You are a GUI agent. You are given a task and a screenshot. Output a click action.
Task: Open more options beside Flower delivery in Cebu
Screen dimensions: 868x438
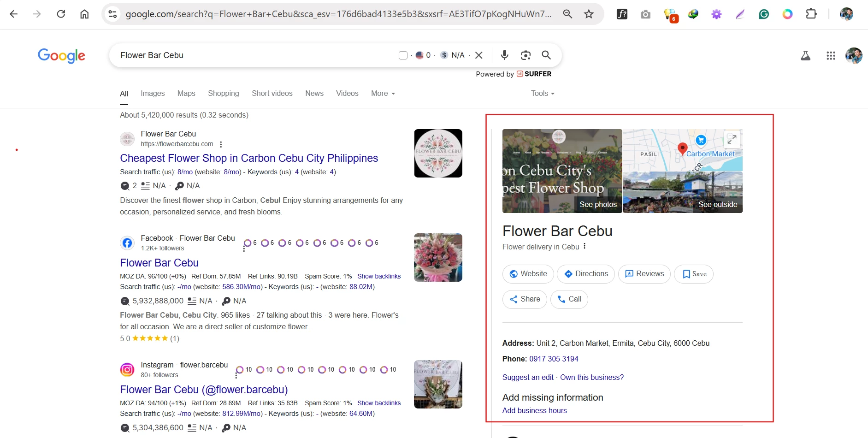click(x=585, y=246)
